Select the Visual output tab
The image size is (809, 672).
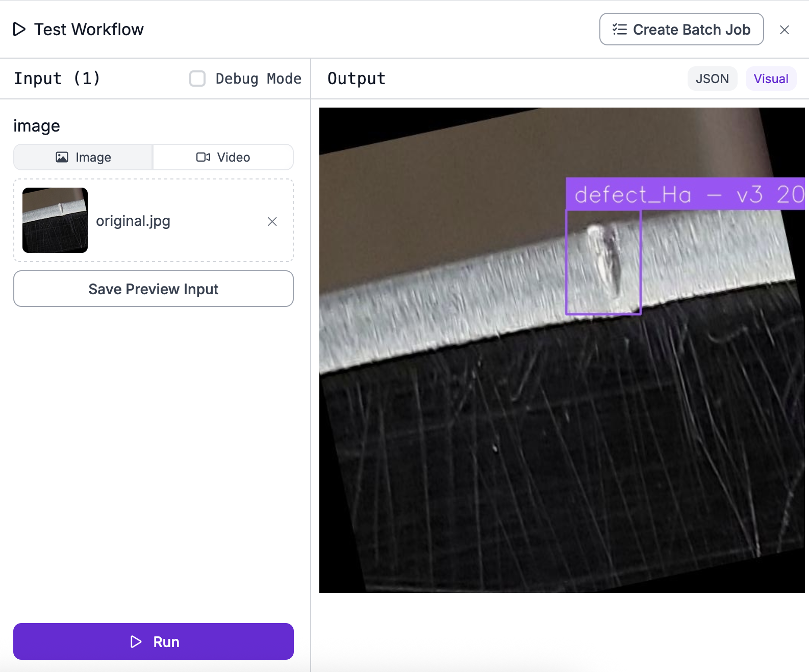(770, 79)
